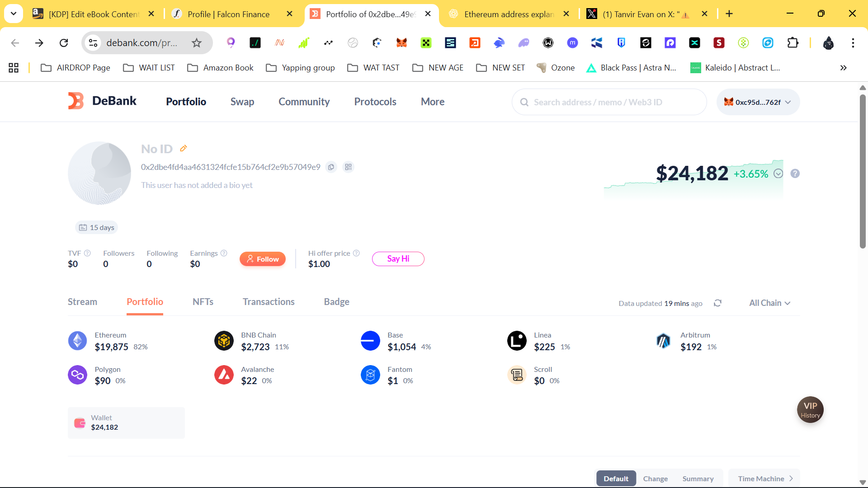
Task: Toggle the net worth change circle dropdown
Action: 778,174
